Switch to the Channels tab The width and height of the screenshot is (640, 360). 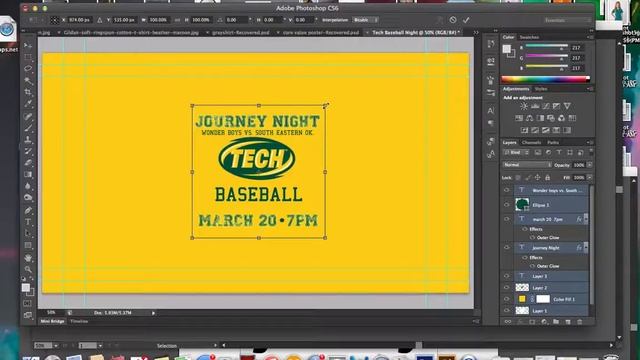pos(531,142)
